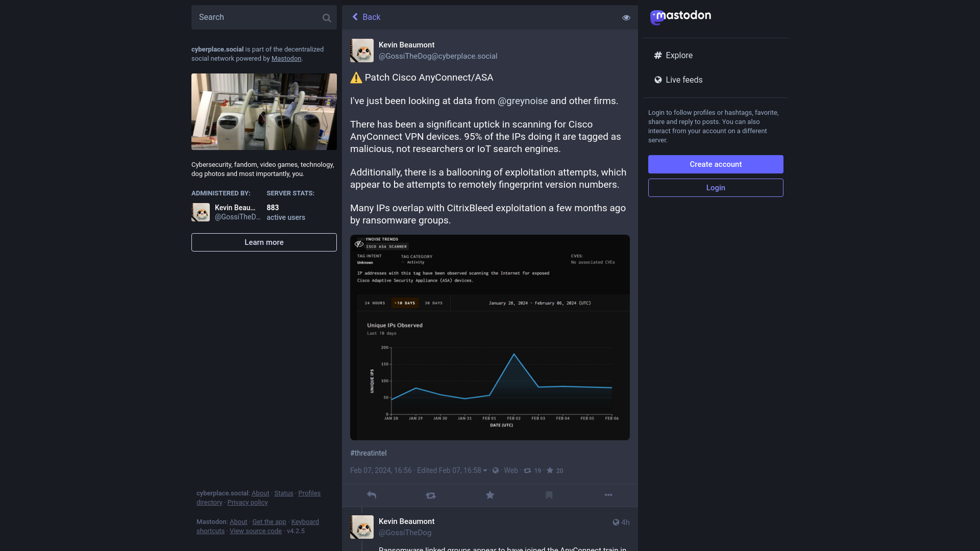Open the GreyNoise chart image
The height and width of the screenshot is (551, 980).
point(490,337)
